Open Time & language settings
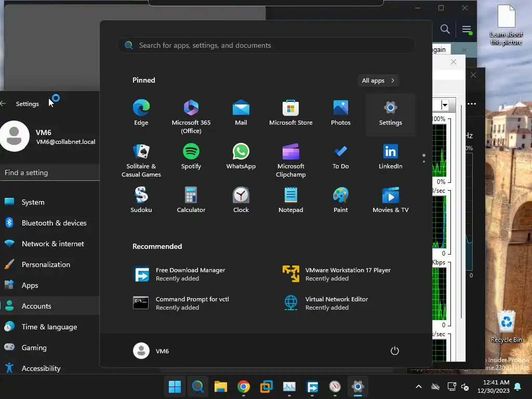This screenshot has width=532, height=399. coord(50,327)
